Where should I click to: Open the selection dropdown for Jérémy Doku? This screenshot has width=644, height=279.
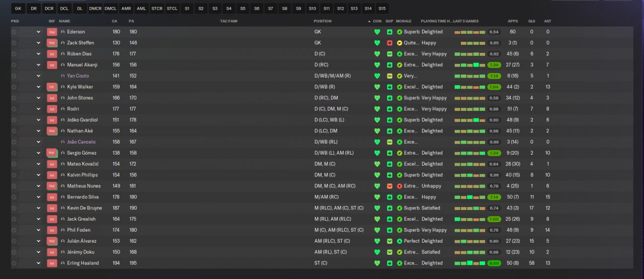tap(38, 252)
